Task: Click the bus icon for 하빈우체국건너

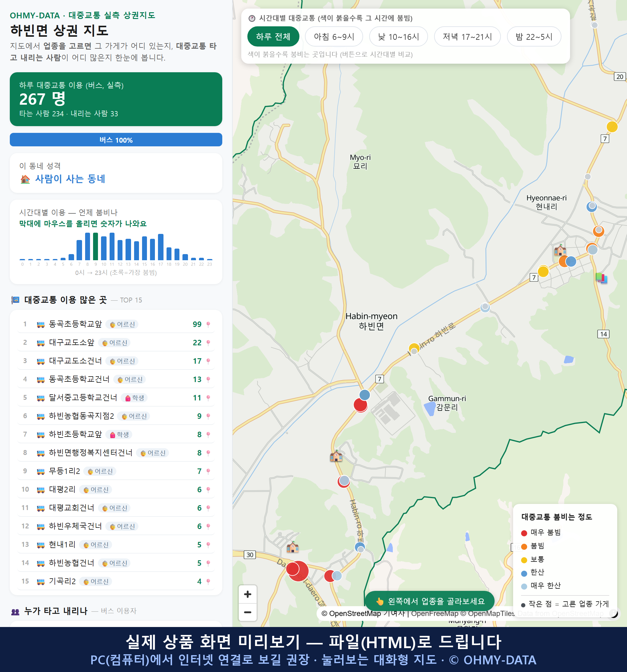Action: [40, 526]
